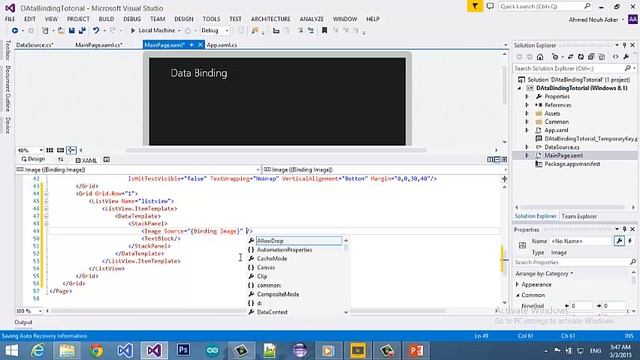Viewport: 640px width, 360px height.
Task: Click vertical split pane icon
Action: click(490, 160)
